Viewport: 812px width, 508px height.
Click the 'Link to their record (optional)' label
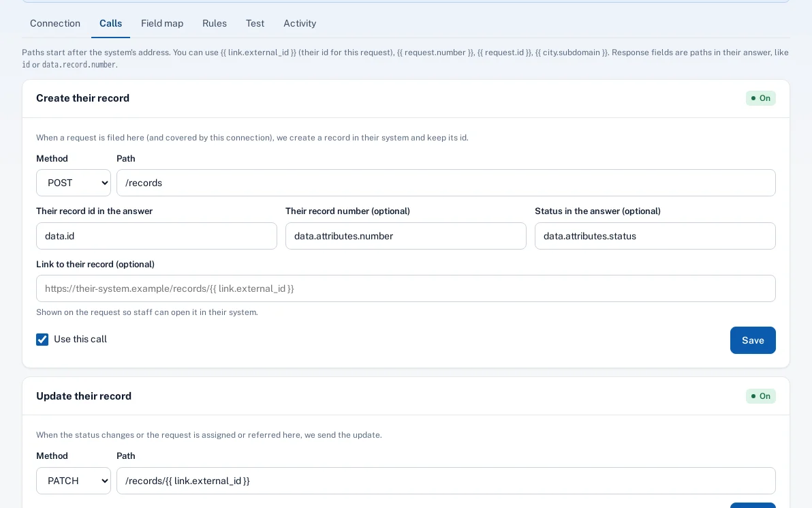click(x=95, y=265)
